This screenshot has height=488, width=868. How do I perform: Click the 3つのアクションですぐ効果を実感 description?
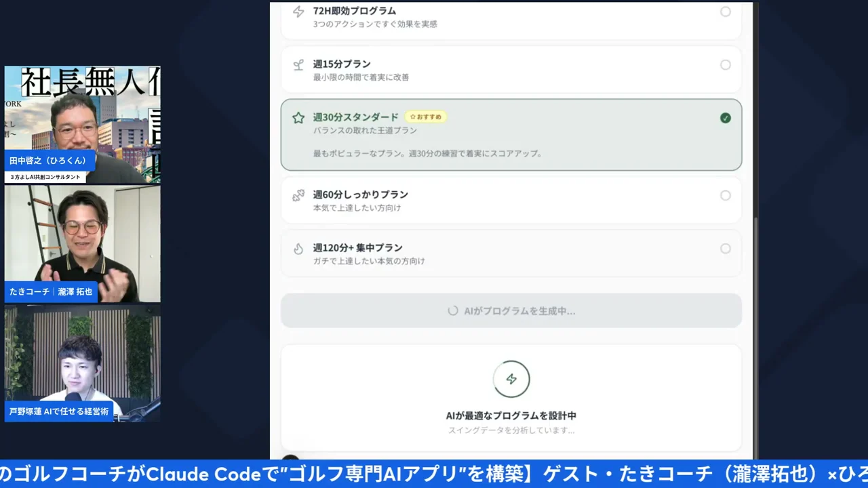(375, 24)
